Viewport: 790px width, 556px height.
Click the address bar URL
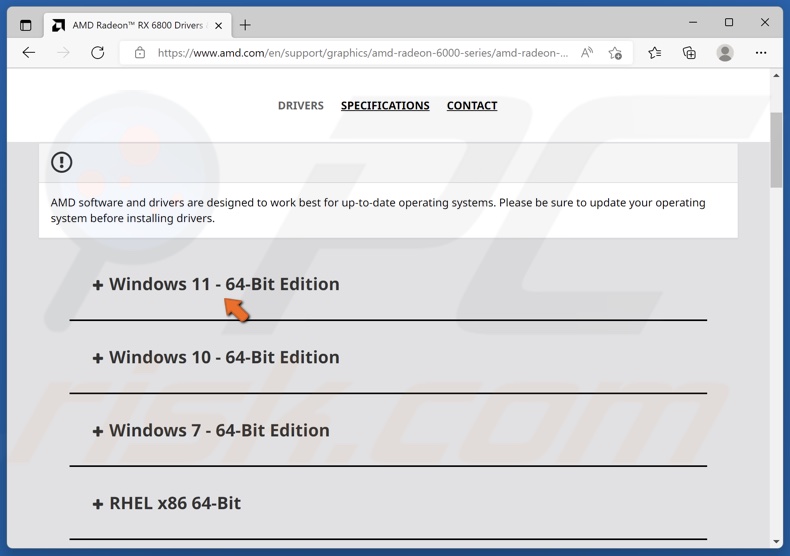(x=363, y=53)
